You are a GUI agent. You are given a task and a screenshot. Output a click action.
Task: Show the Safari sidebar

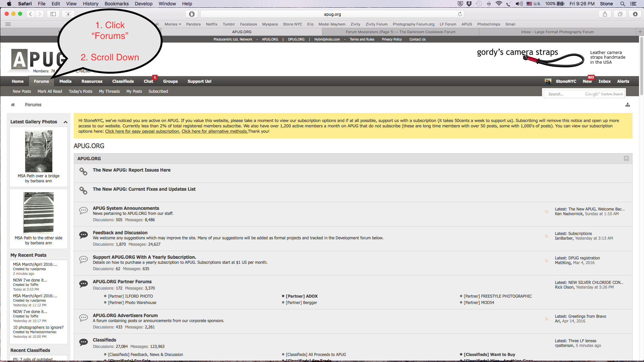click(53, 14)
